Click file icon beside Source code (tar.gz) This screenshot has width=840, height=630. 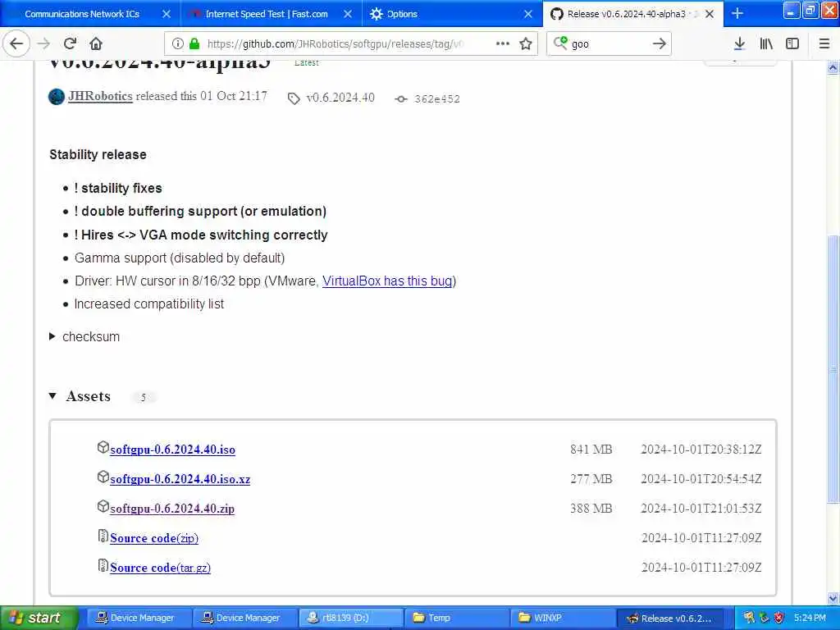pos(103,565)
